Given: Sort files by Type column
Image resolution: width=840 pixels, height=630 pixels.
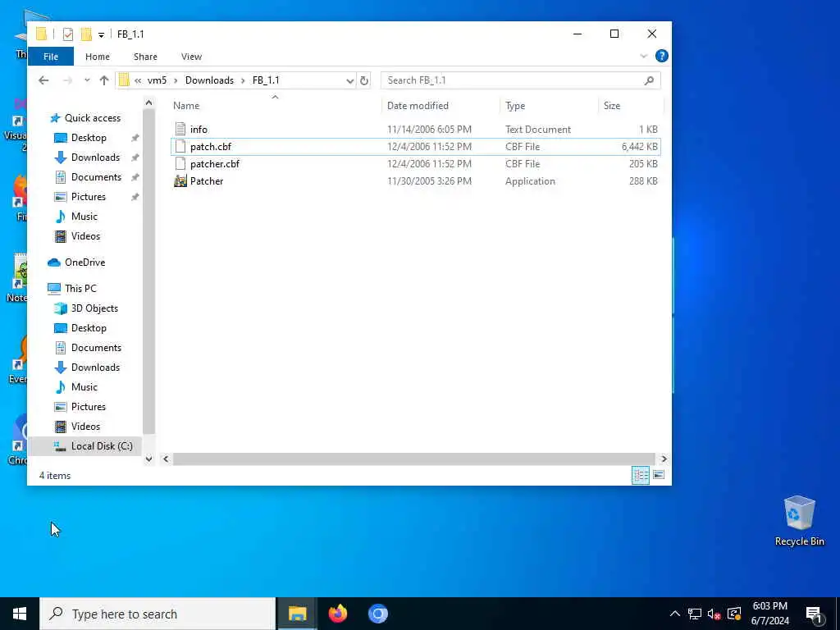Looking at the screenshot, I should coord(515,106).
